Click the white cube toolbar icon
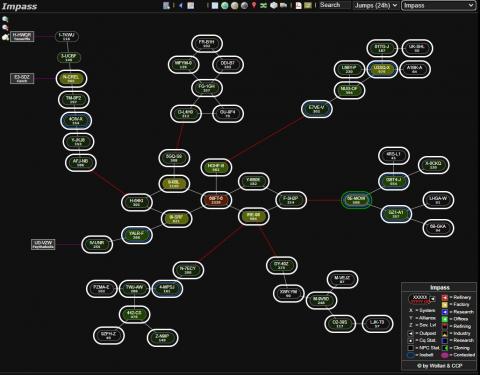This screenshot has height=375, width=480. point(274,5)
